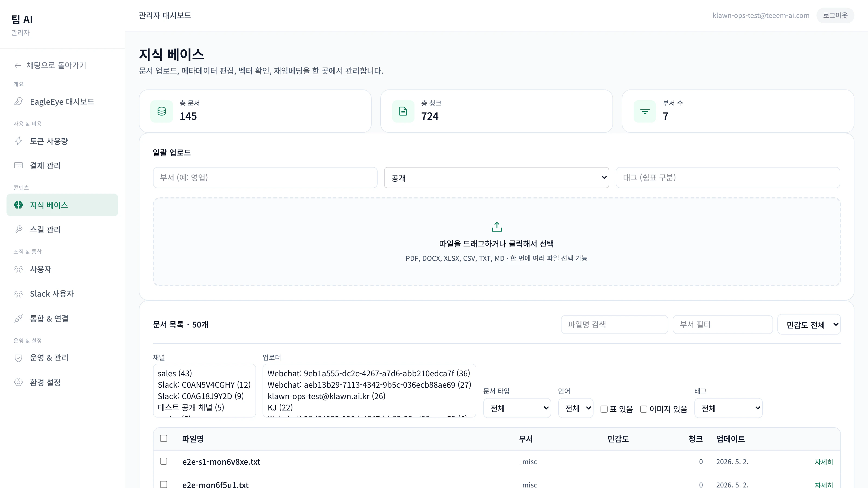
Task: Navigate to 사용자 page
Action: (x=62, y=269)
